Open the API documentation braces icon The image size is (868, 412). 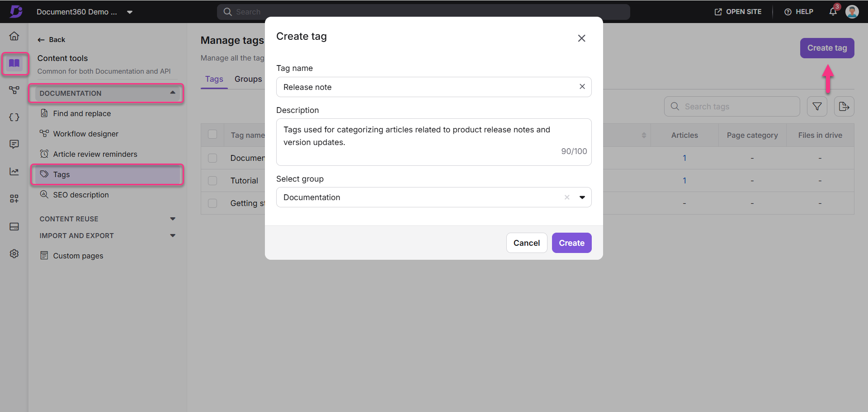coord(14,117)
